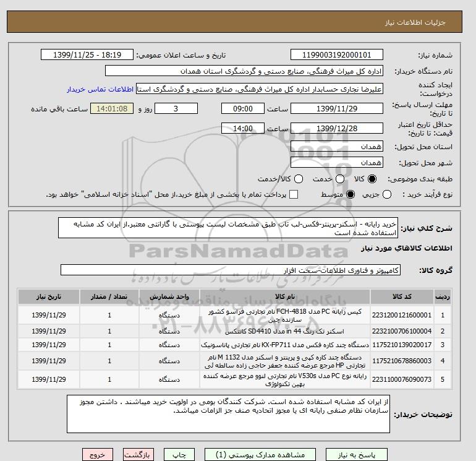Click row number 5 in the items table
Image resolution: width=476 pixels, height=461 pixels.
[x=442, y=379]
